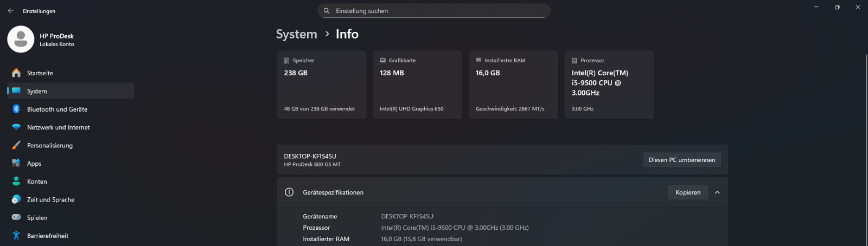Click the Apps icon in sidebar

pyautogui.click(x=16, y=163)
